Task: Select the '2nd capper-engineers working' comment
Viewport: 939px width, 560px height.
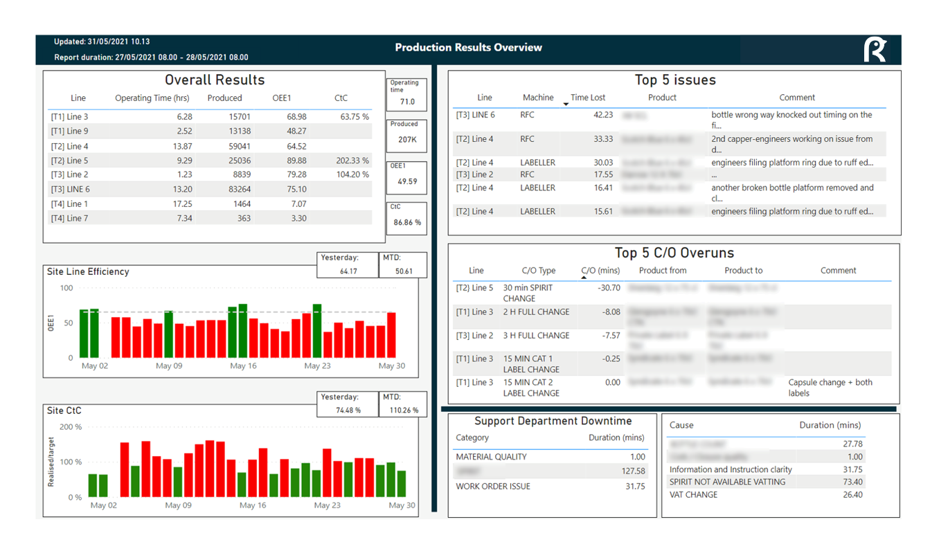Action: coord(792,144)
